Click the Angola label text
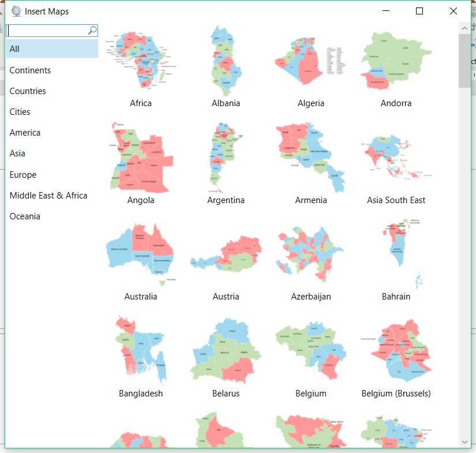Screen dimensions: 476x453 pyautogui.click(x=141, y=200)
